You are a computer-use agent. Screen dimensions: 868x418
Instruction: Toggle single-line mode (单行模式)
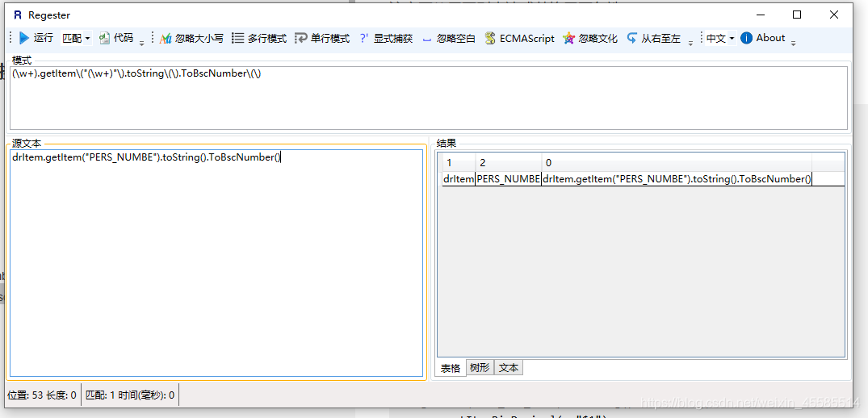[322, 38]
